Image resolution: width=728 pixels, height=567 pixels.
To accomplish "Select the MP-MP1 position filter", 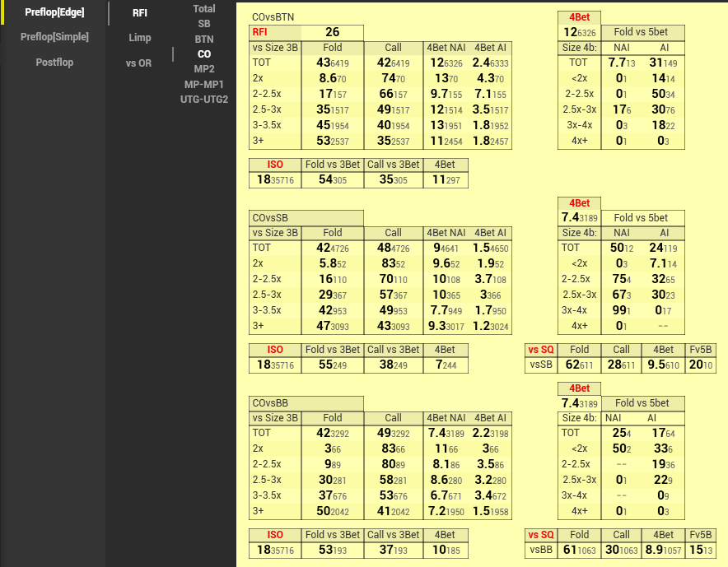I will tap(204, 84).
